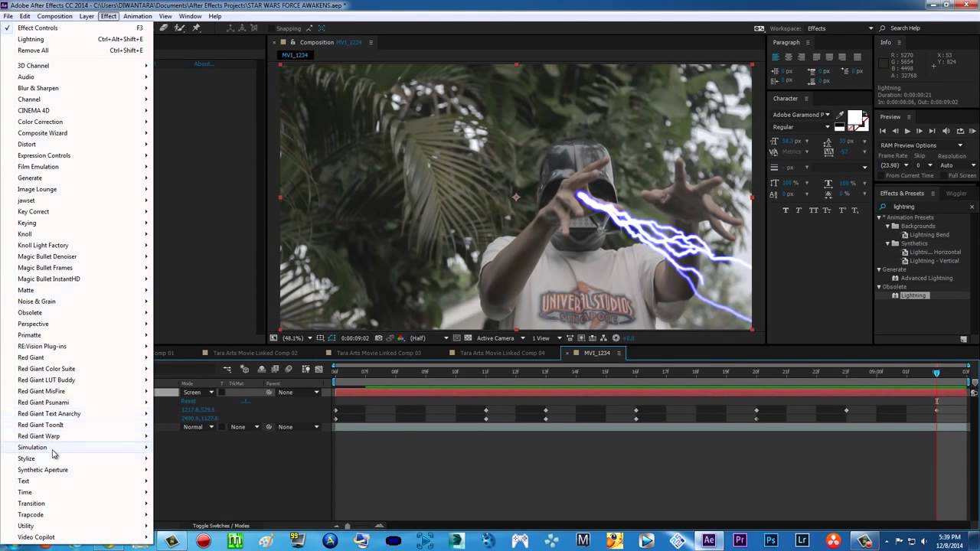Screen dimensions: 980x551
Task: Toggle All Caps text style
Action: 813,210
